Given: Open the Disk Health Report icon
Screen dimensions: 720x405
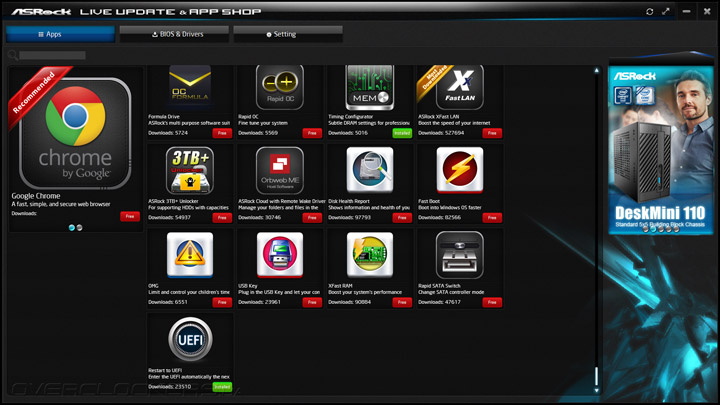Looking at the screenshot, I should pos(370,169).
